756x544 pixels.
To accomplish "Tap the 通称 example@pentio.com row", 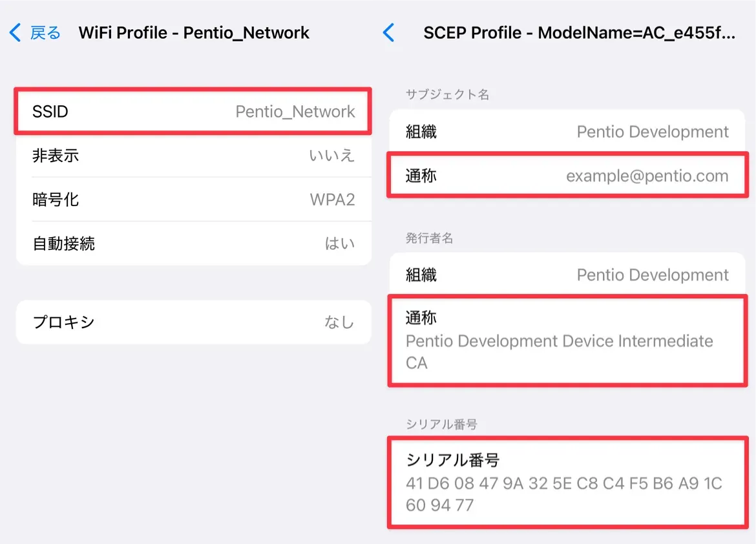I will tap(567, 176).
